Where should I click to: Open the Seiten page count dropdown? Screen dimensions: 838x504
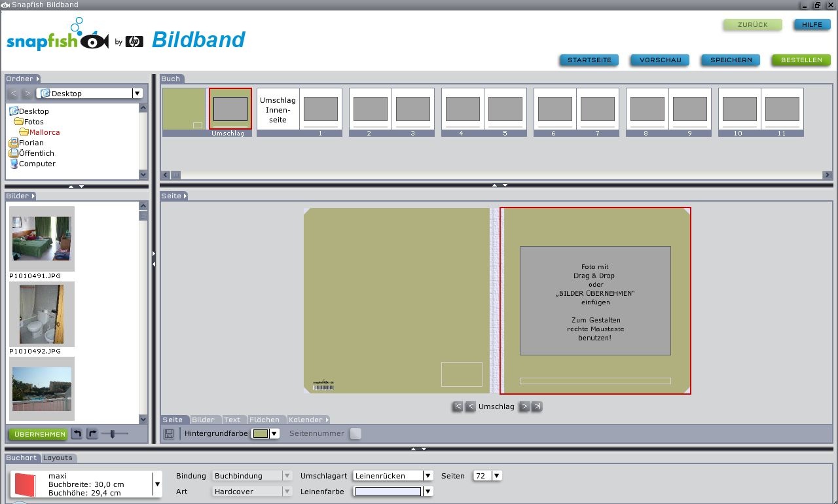(497, 476)
